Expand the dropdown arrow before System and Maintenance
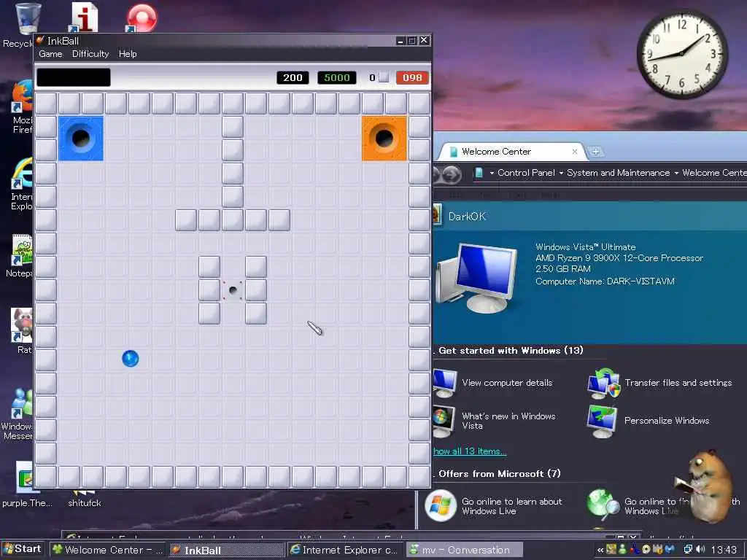Viewport: 747px width, 560px height. click(x=561, y=173)
